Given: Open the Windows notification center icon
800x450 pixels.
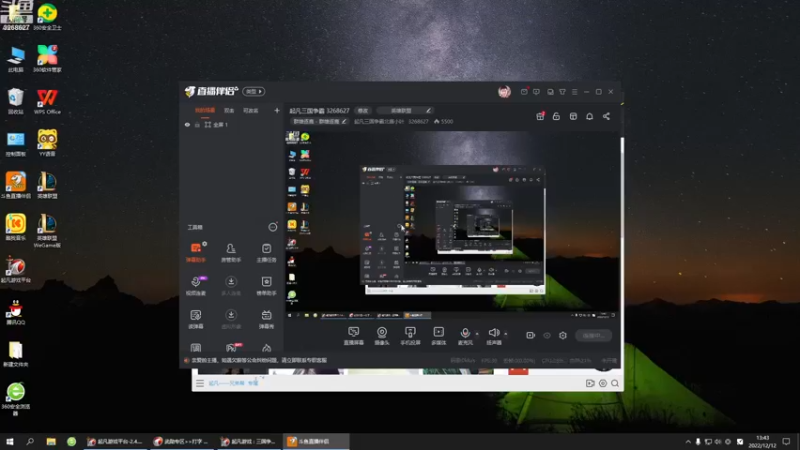Looking at the screenshot, I should (x=786, y=442).
